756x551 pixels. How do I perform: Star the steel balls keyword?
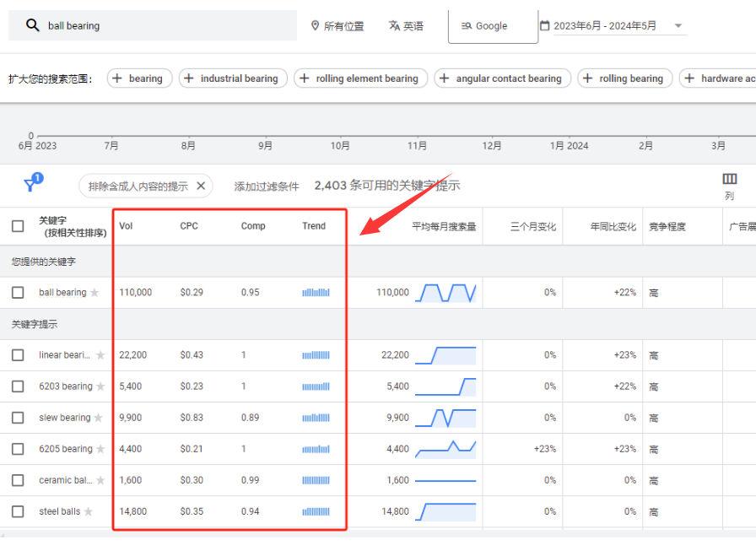coord(89,511)
